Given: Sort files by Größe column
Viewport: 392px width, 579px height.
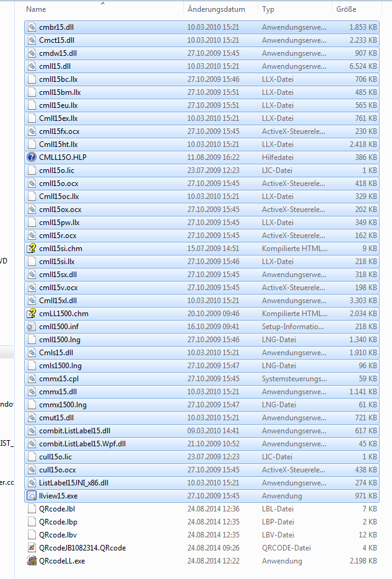Looking at the screenshot, I should tap(346, 9).
